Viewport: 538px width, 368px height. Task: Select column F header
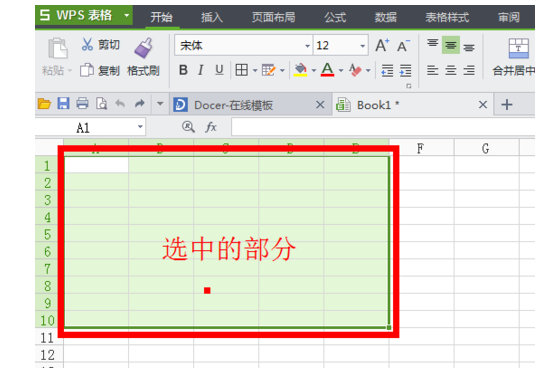coord(421,148)
